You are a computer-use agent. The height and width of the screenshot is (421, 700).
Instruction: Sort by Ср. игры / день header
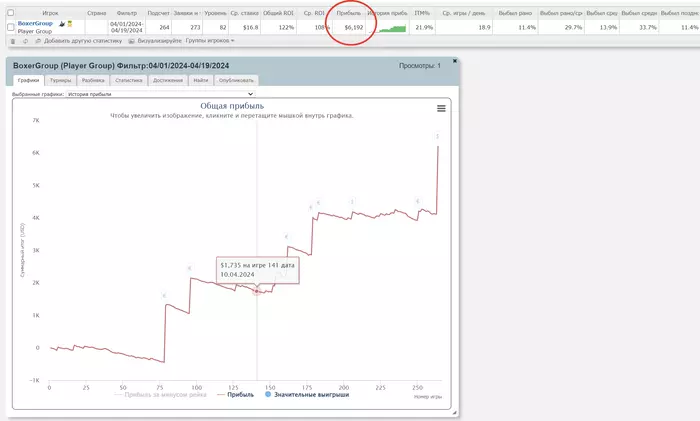tap(464, 13)
